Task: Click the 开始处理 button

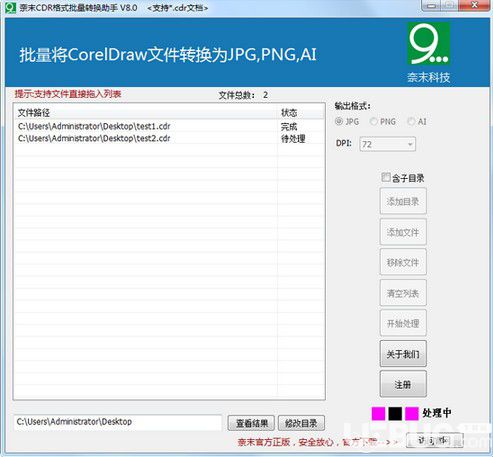Action: point(403,323)
